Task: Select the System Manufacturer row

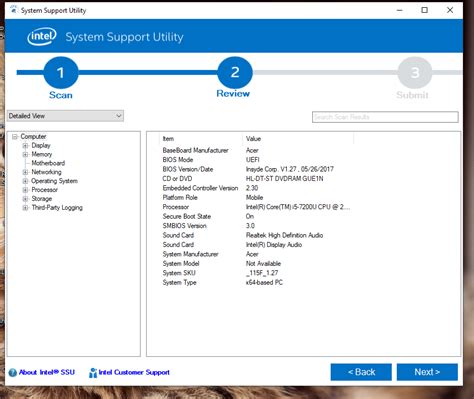Action: (257, 254)
